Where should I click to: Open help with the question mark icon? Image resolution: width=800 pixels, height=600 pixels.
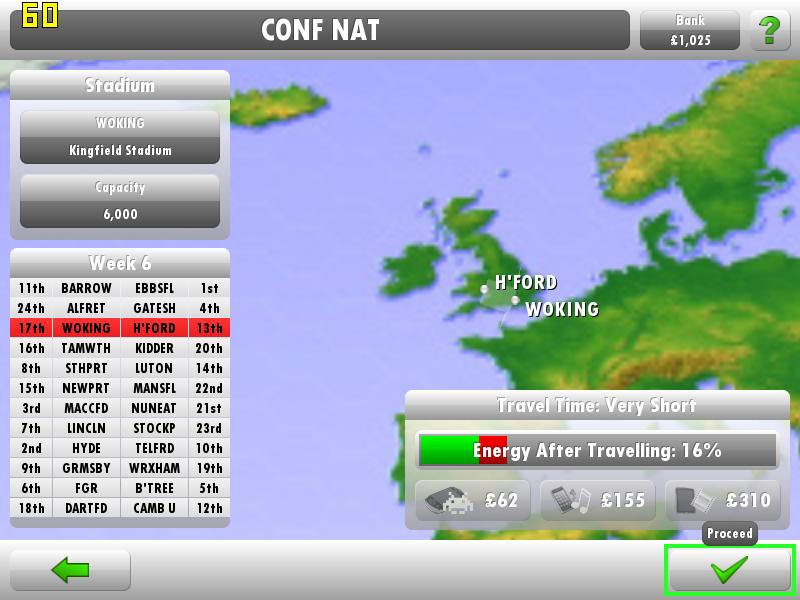coord(769,30)
